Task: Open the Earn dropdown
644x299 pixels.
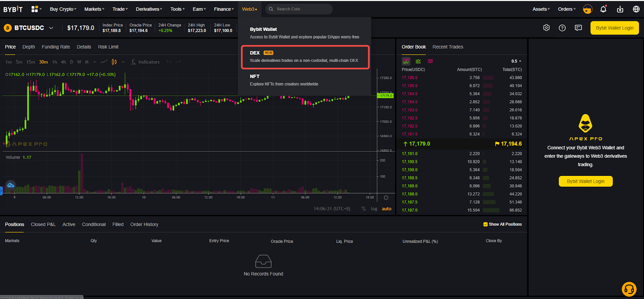Action: (199, 9)
